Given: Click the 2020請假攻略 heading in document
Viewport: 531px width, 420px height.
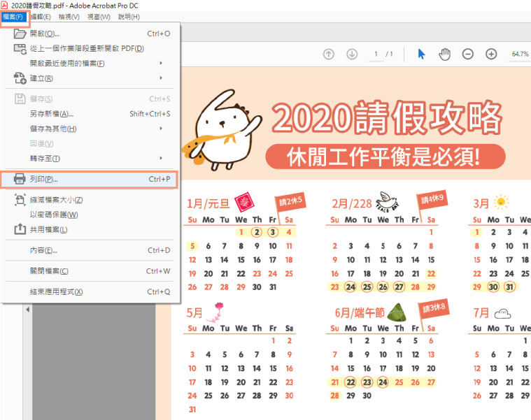Looking at the screenshot, I should 387,117.
